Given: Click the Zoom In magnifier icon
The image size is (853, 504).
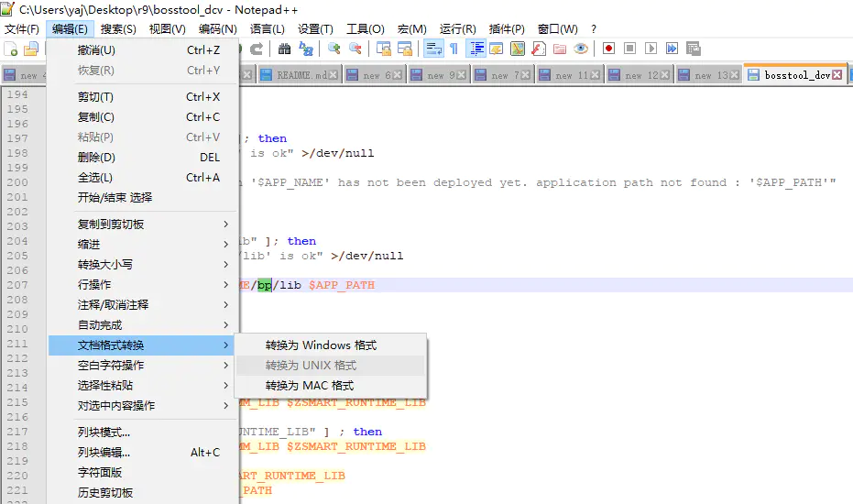Looking at the screenshot, I should (x=334, y=49).
